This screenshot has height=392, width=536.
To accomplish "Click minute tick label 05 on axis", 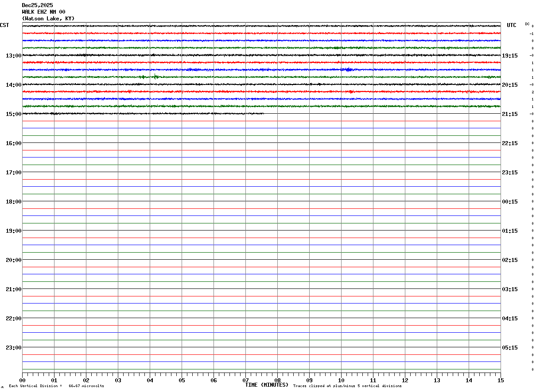I will pyautogui.click(x=182, y=380).
